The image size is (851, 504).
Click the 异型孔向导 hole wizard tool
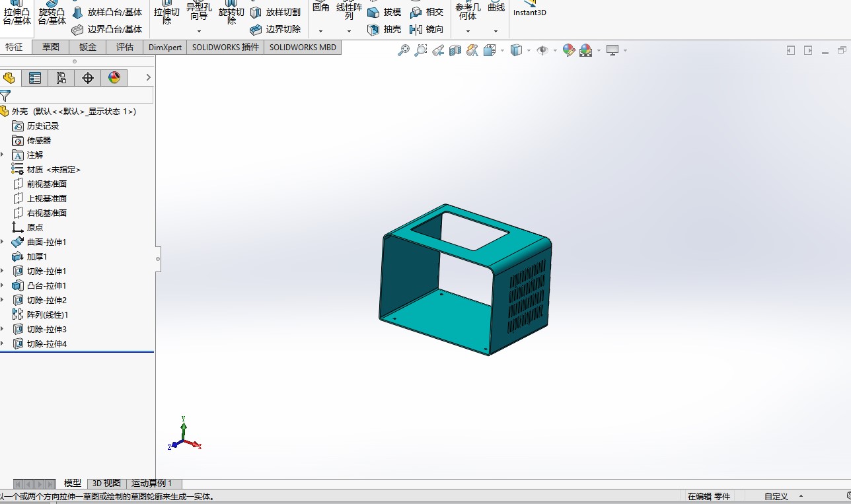coord(199,11)
